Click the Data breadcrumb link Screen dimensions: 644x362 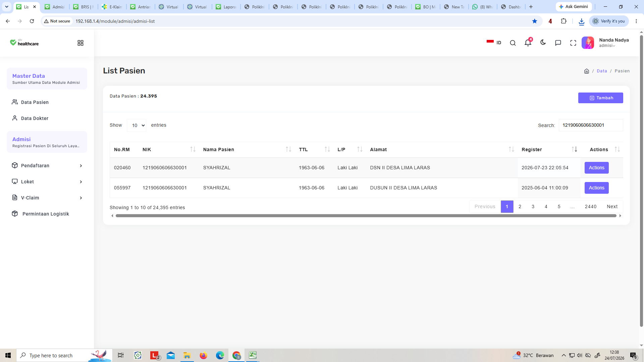(602, 71)
